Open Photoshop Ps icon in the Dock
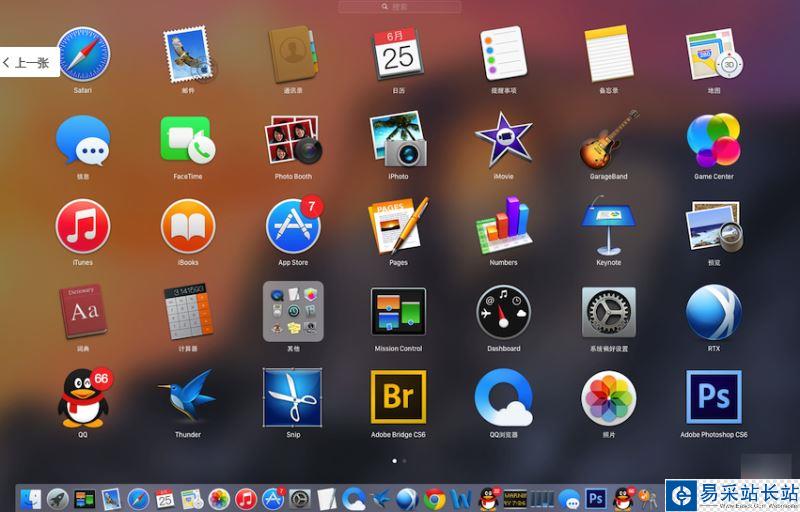800x512 pixels. (596, 499)
